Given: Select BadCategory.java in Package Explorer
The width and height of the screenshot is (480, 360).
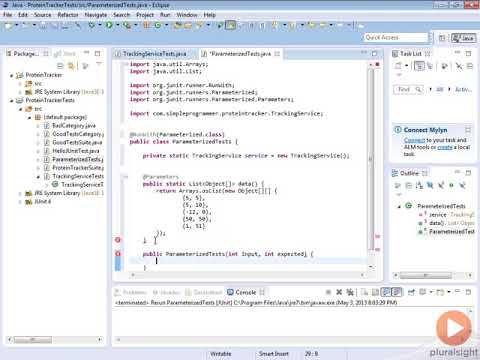Looking at the screenshot, I should [74, 126].
